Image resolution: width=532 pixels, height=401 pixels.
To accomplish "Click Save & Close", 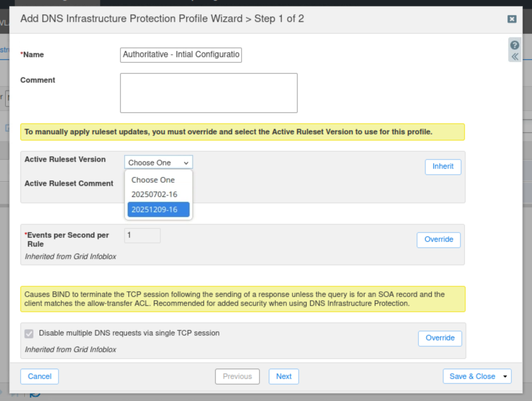I will point(472,377).
